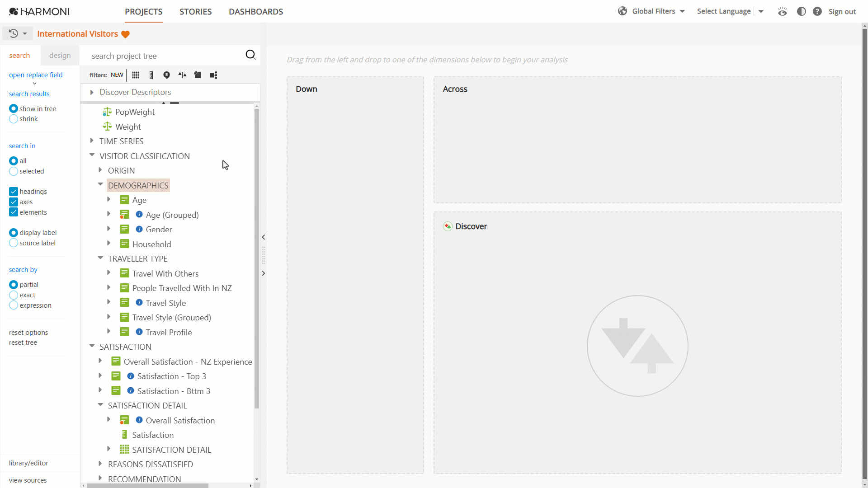This screenshot has height=488, width=868.
Task: Select People Travelled With In NZ
Action: [x=182, y=288]
